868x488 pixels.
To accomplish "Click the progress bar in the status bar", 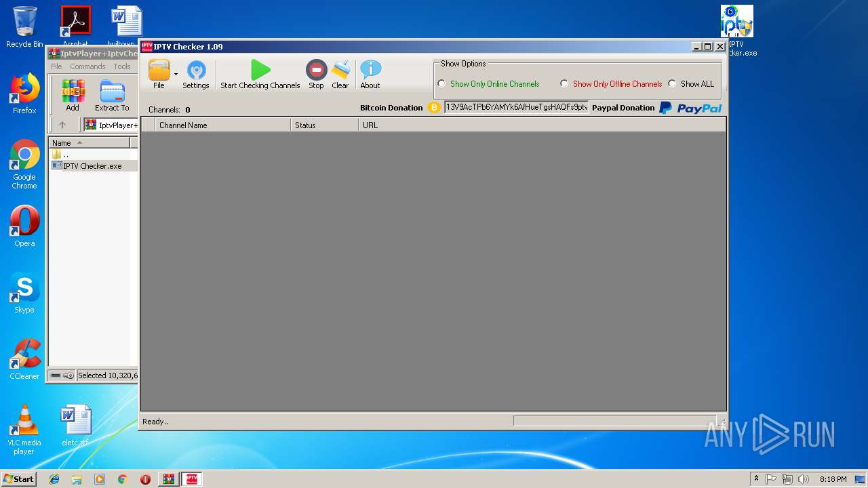I will coord(614,422).
